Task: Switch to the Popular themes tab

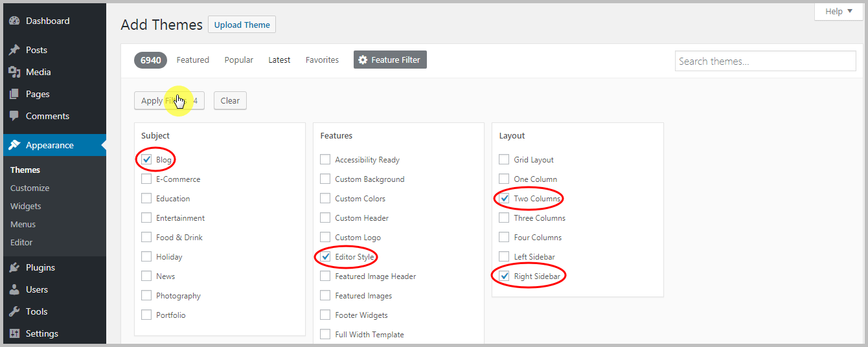Action: pyautogui.click(x=238, y=60)
